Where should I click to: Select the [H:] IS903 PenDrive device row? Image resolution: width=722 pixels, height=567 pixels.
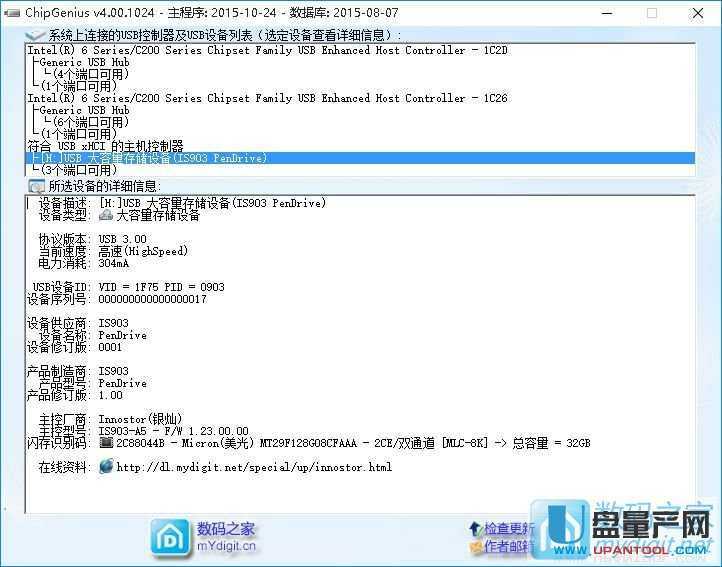click(x=360, y=158)
